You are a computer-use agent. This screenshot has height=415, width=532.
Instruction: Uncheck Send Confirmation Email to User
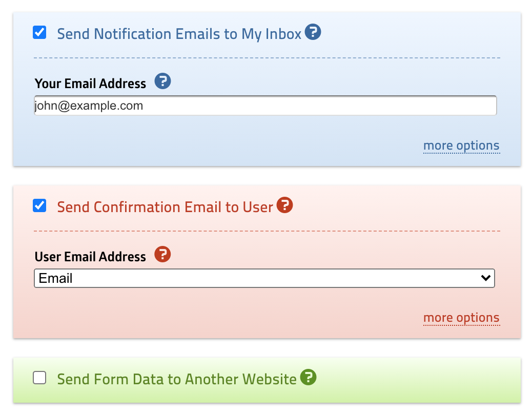point(39,206)
